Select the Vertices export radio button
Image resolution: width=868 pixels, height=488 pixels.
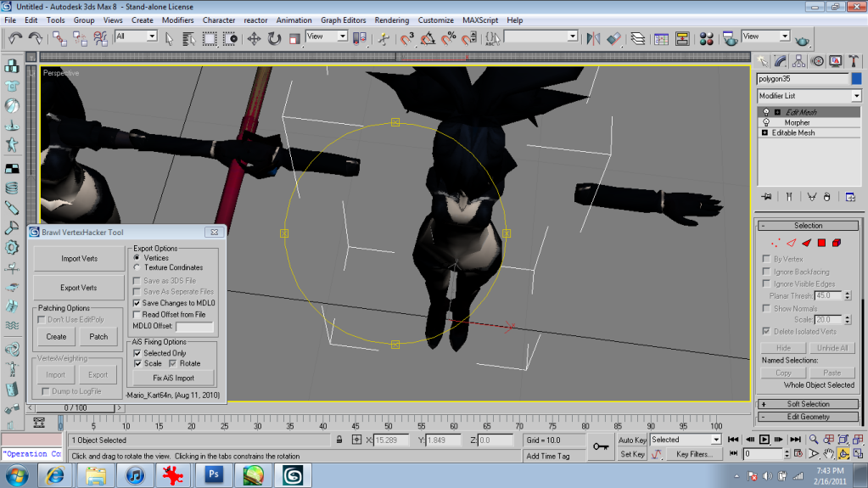pos(137,257)
